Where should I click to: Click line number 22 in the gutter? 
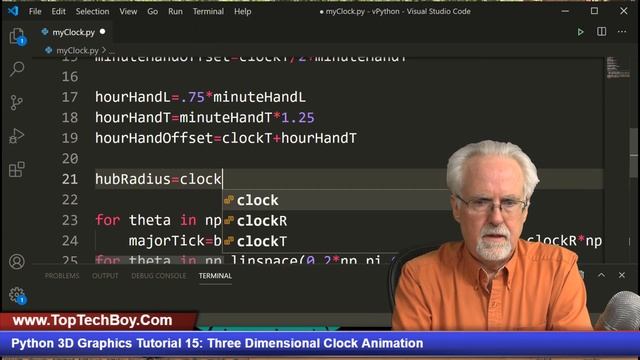(70, 200)
